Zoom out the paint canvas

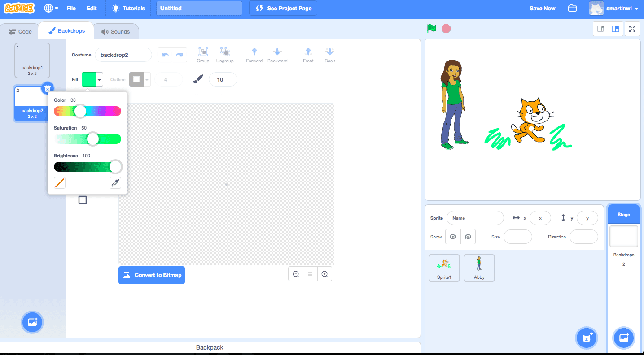[x=296, y=274]
